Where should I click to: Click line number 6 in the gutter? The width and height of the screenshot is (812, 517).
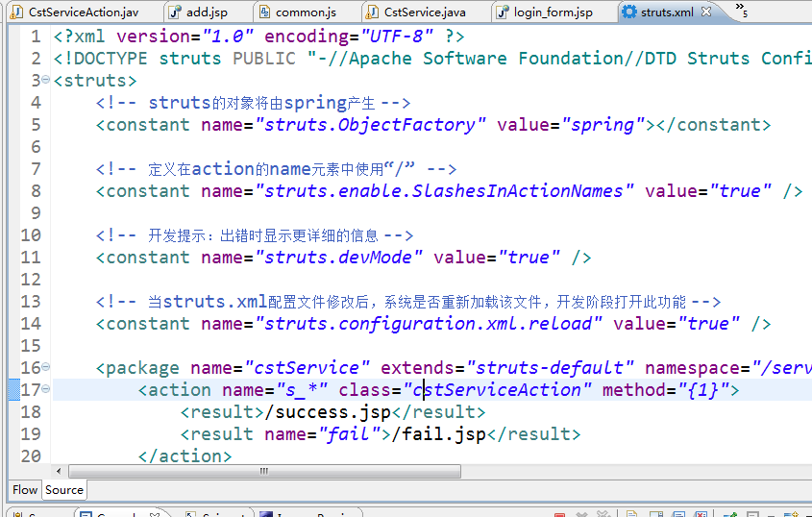click(x=36, y=147)
